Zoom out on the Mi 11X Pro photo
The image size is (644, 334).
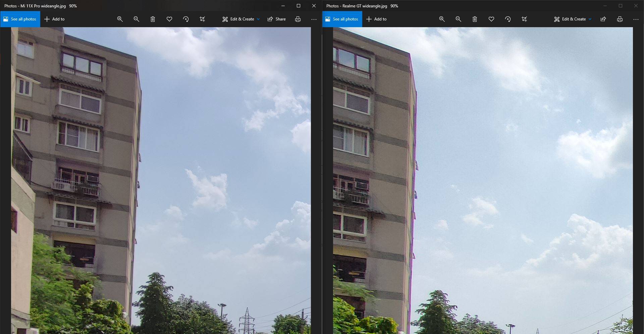[x=136, y=19]
